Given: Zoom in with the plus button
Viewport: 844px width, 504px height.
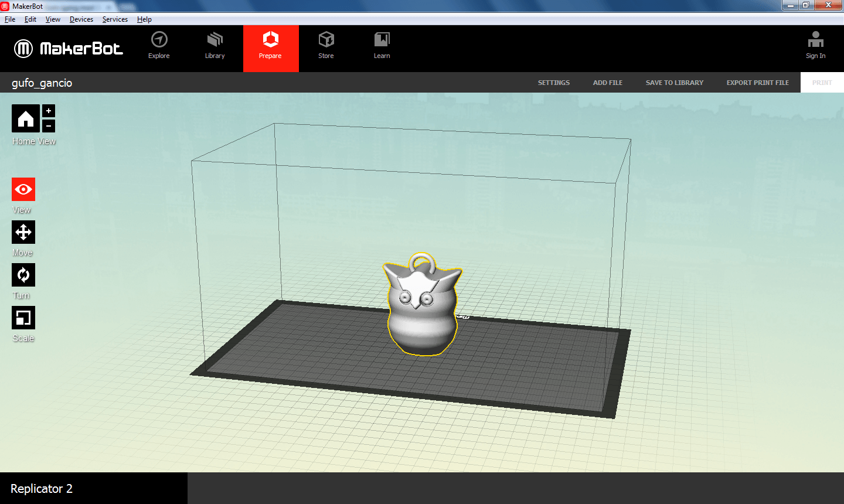Looking at the screenshot, I should (x=49, y=111).
